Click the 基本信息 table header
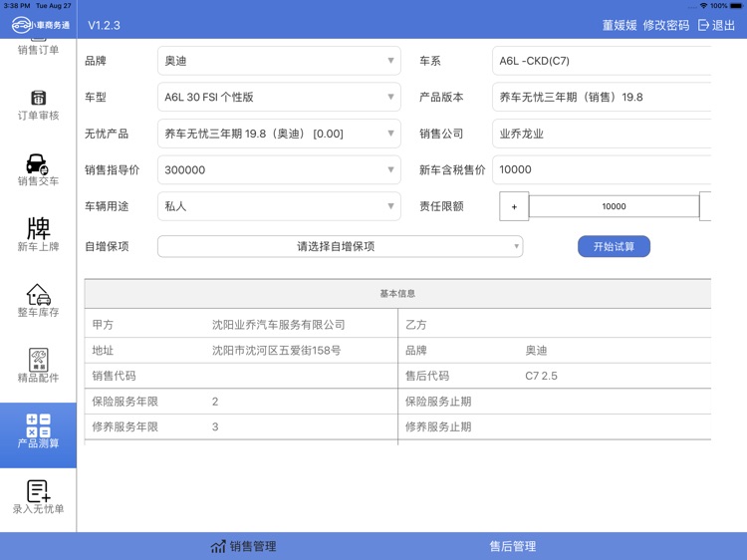 tap(397, 294)
